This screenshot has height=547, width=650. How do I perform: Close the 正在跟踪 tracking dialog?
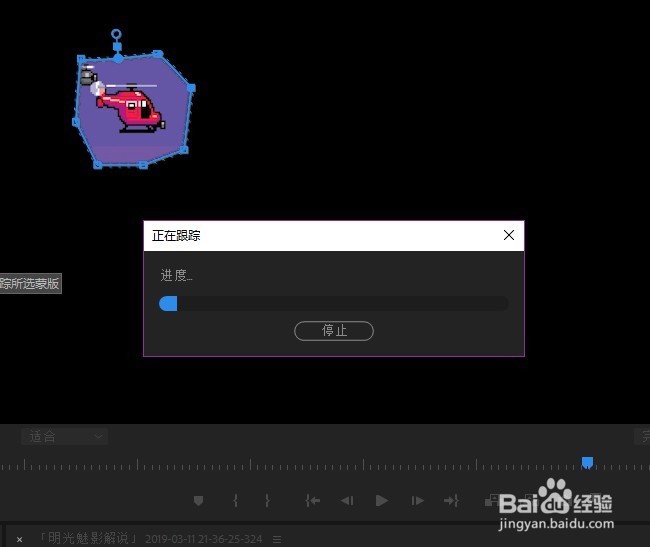(x=509, y=235)
